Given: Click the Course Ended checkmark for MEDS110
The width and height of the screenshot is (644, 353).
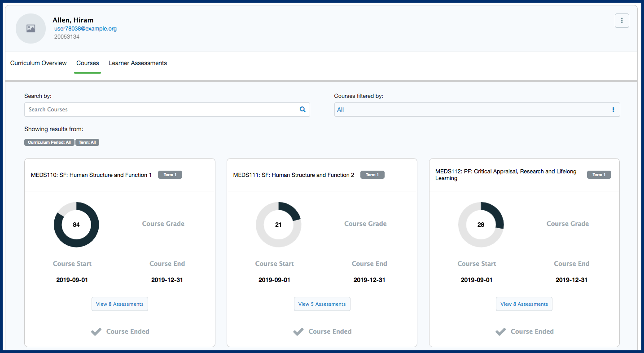Looking at the screenshot, I should pyautogui.click(x=96, y=331).
